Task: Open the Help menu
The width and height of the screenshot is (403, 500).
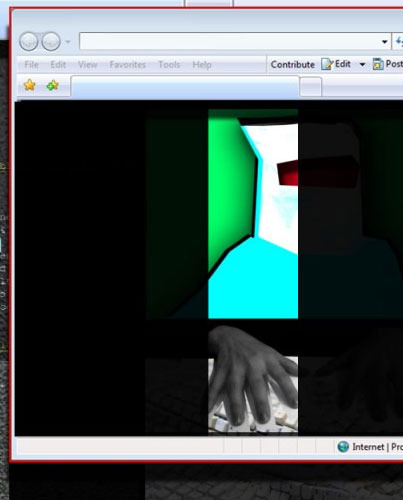Action: tap(202, 64)
